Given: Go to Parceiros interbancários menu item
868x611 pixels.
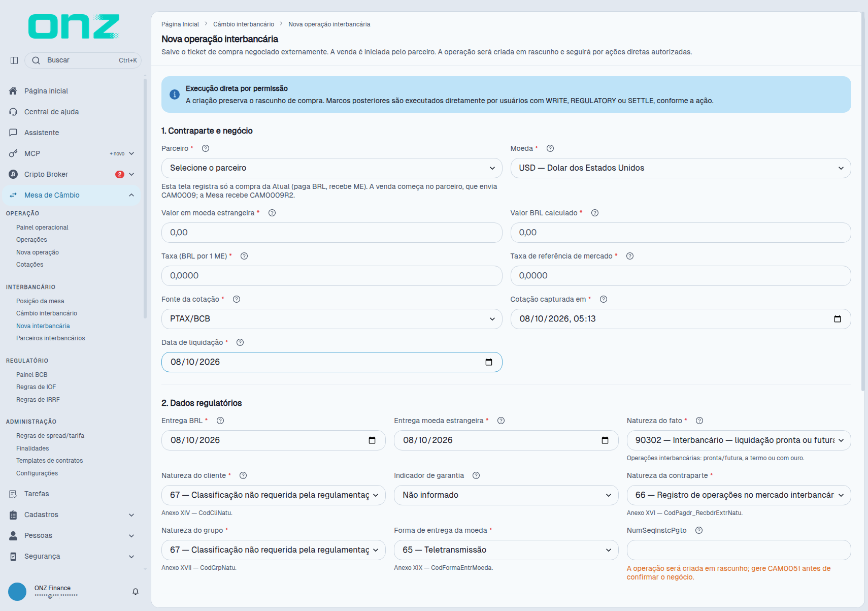Looking at the screenshot, I should tap(51, 338).
